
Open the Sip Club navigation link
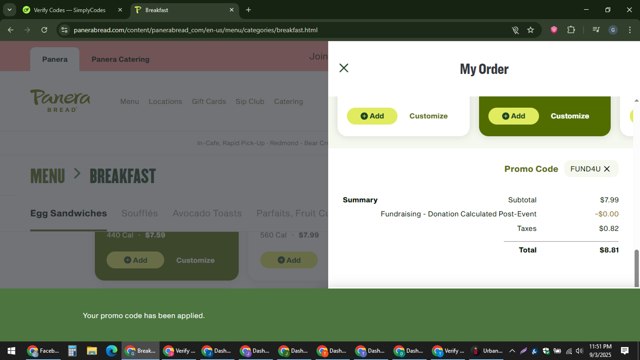250,101
